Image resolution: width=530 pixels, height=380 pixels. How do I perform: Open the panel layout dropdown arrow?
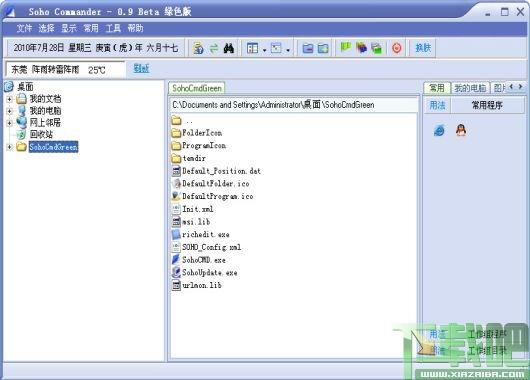click(264, 50)
